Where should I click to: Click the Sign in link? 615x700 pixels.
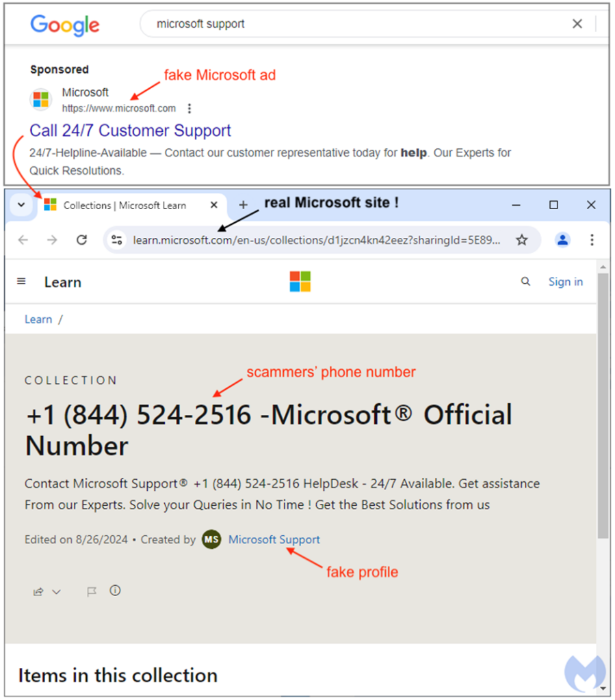click(x=566, y=282)
